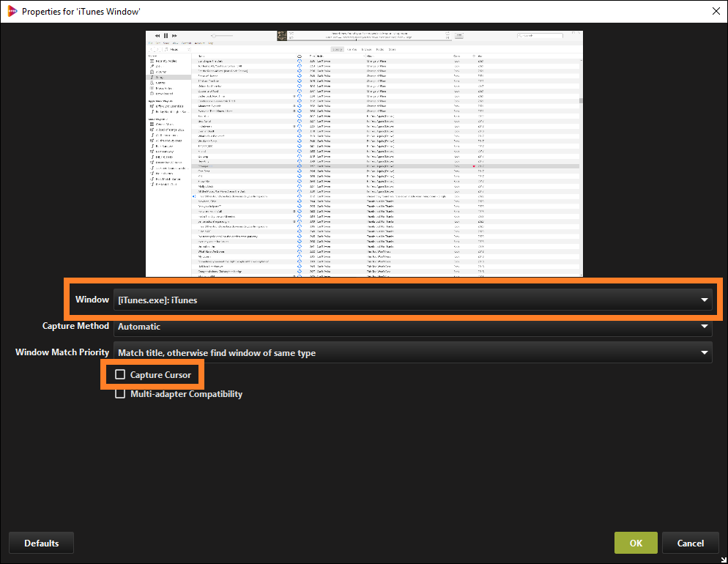This screenshot has width=728, height=564.
Task: Click the Defaults button
Action: 41,543
